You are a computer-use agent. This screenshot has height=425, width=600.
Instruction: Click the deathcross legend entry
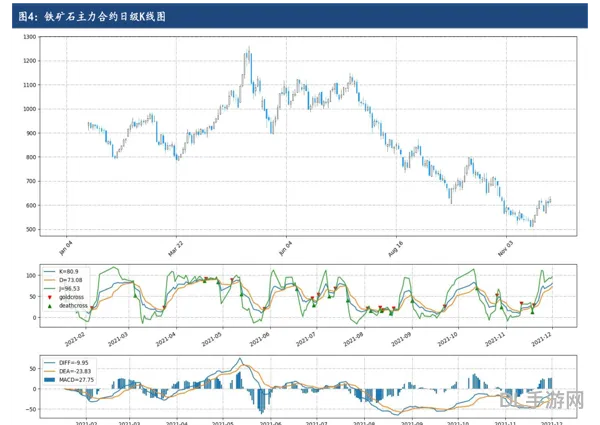click(x=67, y=306)
